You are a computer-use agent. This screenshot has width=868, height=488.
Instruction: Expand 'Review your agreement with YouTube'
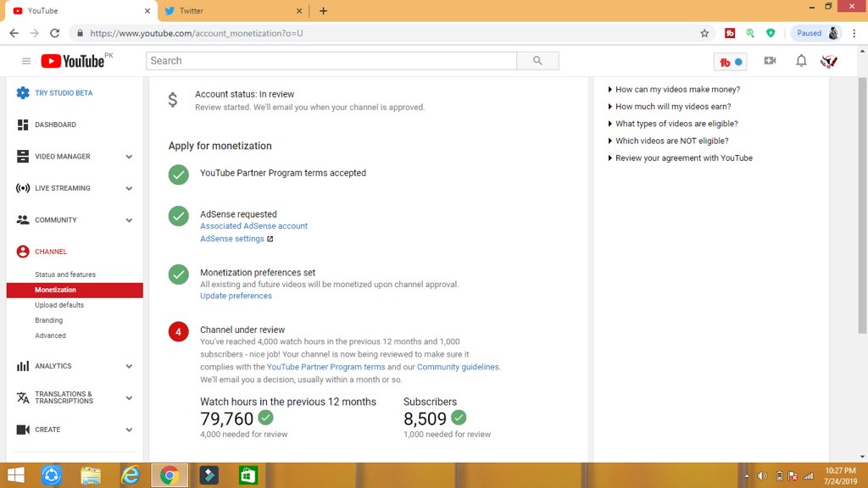click(x=681, y=158)
